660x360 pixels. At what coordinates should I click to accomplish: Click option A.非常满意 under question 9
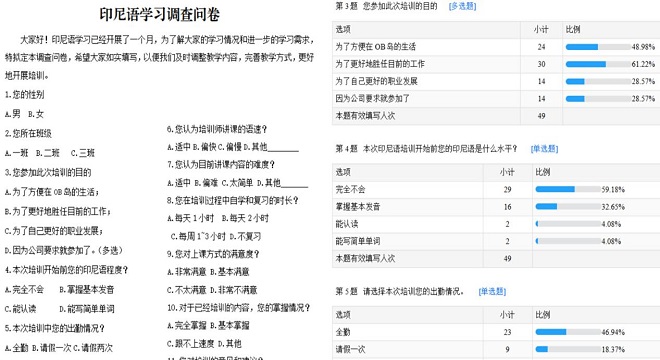pyautogui.click(x=186, y=272)
